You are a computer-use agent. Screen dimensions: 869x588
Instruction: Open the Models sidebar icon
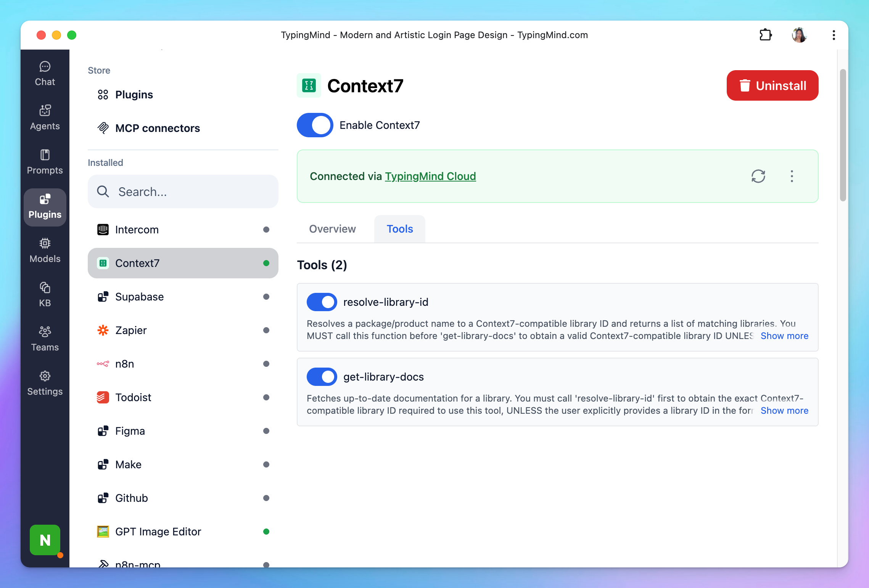[45, 251]
